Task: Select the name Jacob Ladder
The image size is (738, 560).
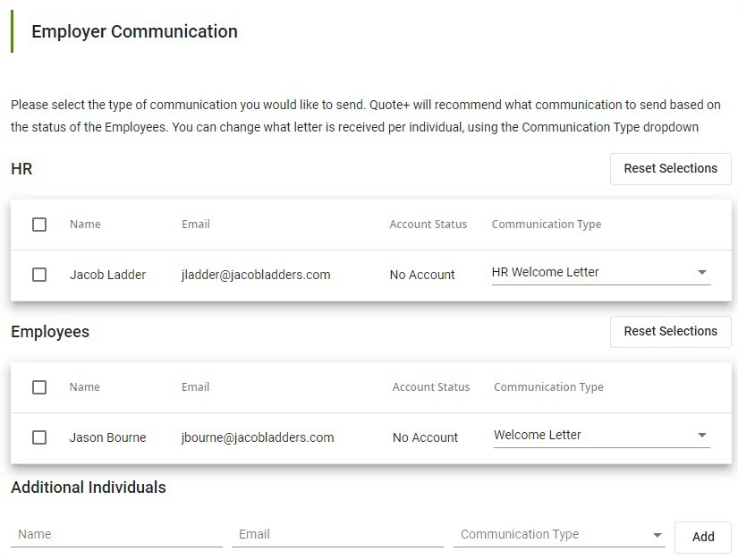Action: click(107, 275)
